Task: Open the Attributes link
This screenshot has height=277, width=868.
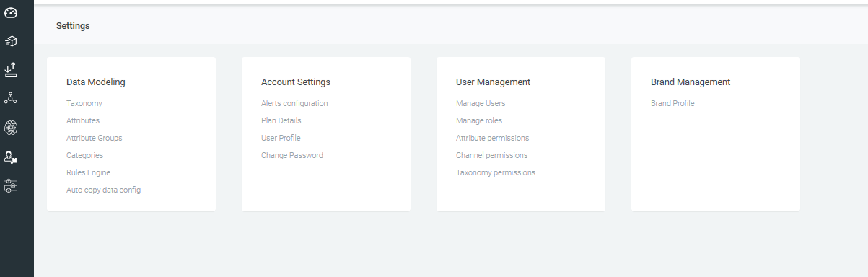Action: [83, 120]
